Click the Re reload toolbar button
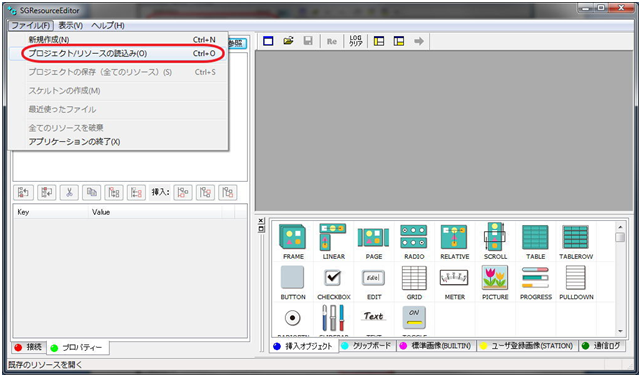The height and width of the screenshot is (377, 641). click(332, 41)
